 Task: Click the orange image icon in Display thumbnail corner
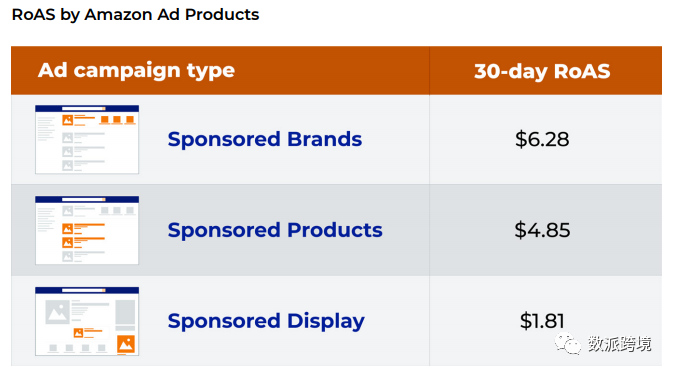126,344
